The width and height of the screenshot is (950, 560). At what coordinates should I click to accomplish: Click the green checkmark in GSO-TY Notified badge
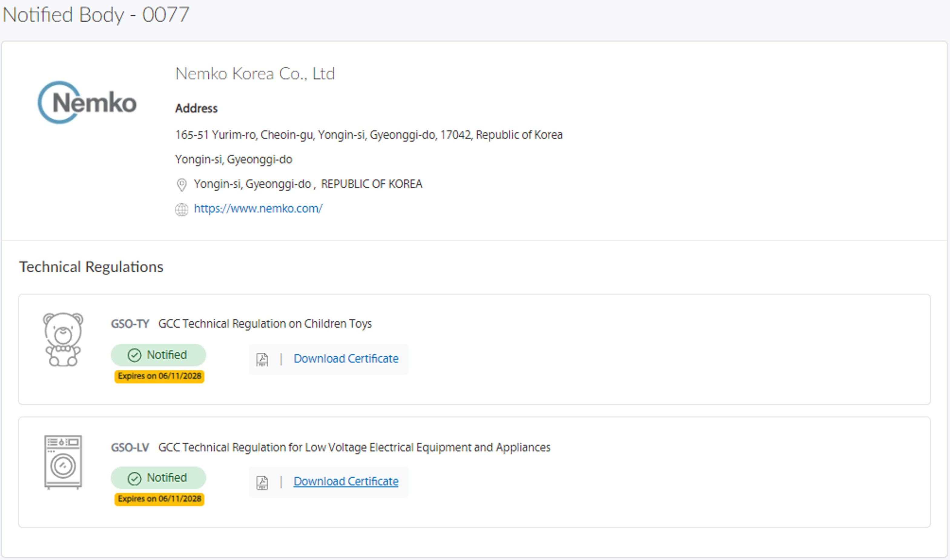(x=134, y=355)
